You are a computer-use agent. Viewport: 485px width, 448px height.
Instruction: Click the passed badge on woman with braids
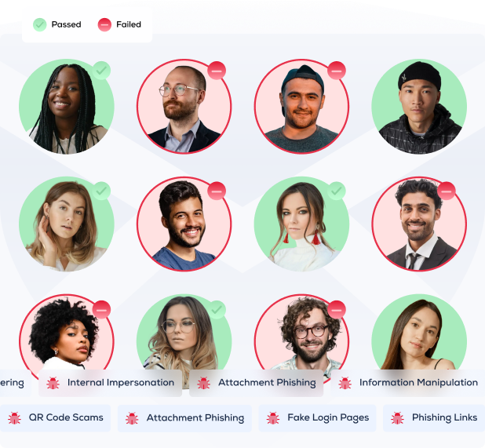(x=101, y=71)
